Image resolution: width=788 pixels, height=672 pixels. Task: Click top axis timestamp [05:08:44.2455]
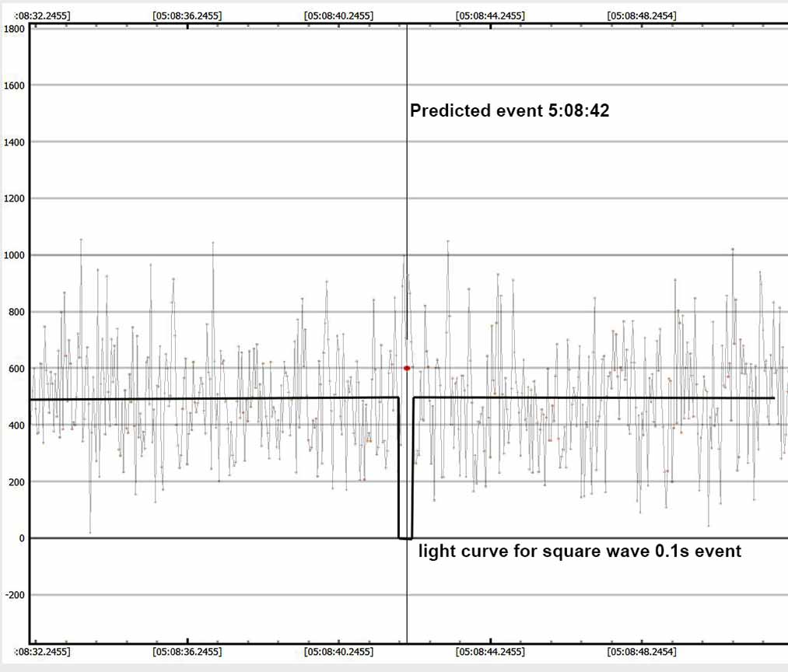tap(491, 16)
